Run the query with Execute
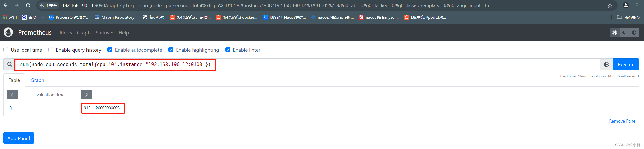The width and height of the screenshot is (644, 149). click(x=626, y=65)
